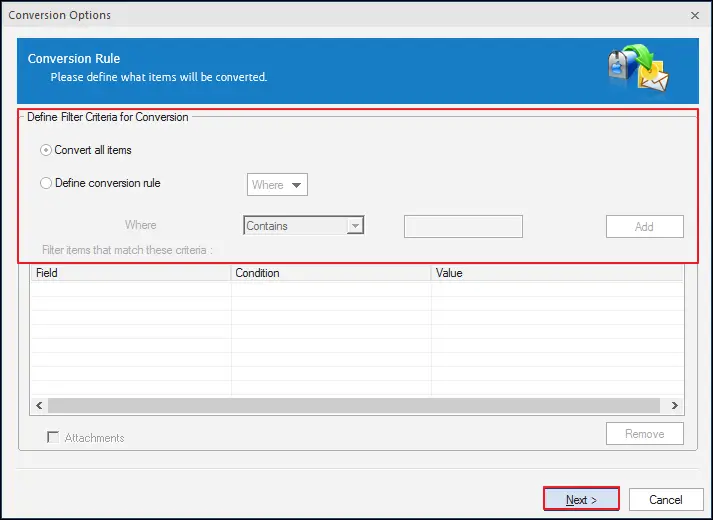Image resolution: width=713 pixels, height=520 pixels.
Task: Click the Add criteria button
Action: [x=644, y=226]
